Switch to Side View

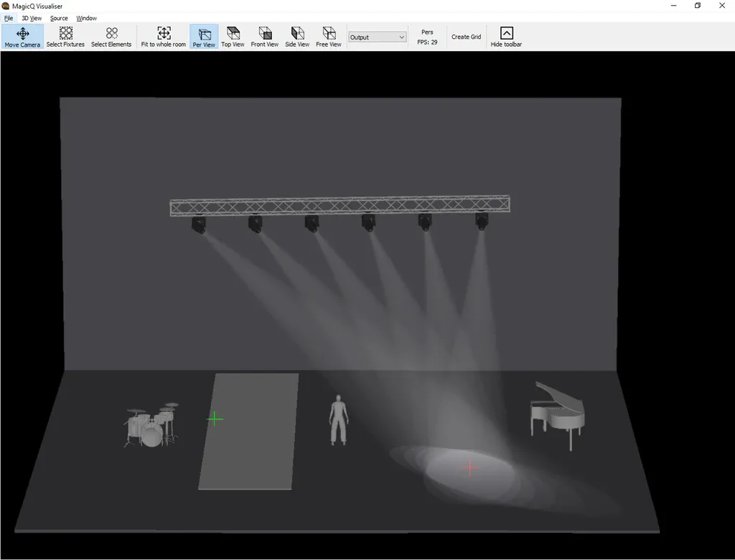[x=297, y=37]
